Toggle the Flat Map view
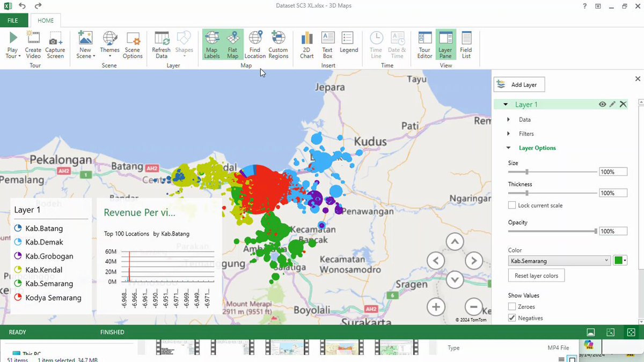This screenshot has width=644, height=362. click(232, 45)
